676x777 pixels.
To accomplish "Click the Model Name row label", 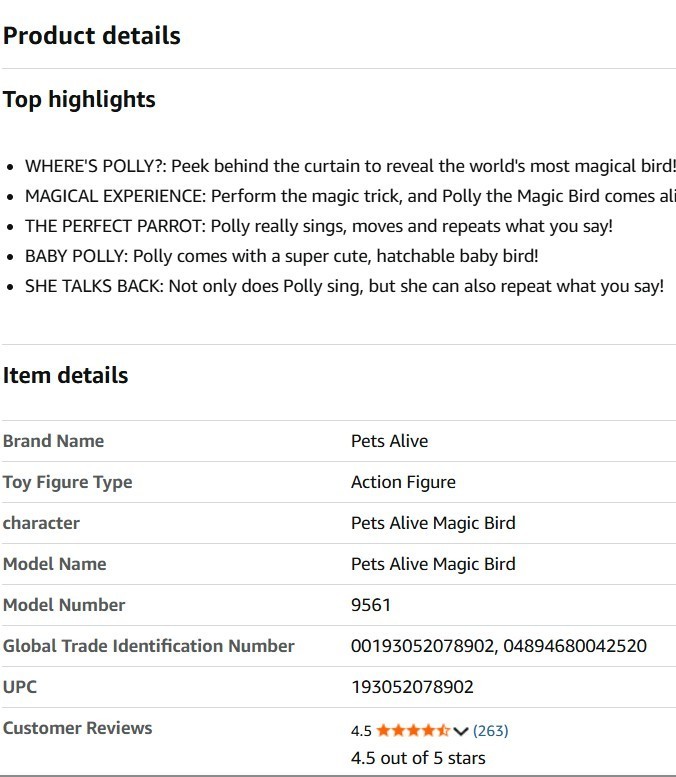I will tap(55, 564).
